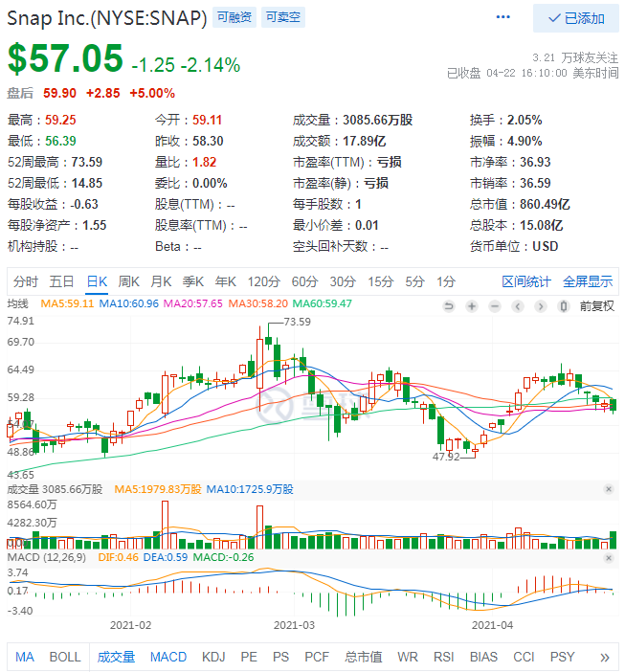Viewport: 625px width, 672px height.
Task: Click the candlestick style icon beside 前复权
Action: point(564,306)
